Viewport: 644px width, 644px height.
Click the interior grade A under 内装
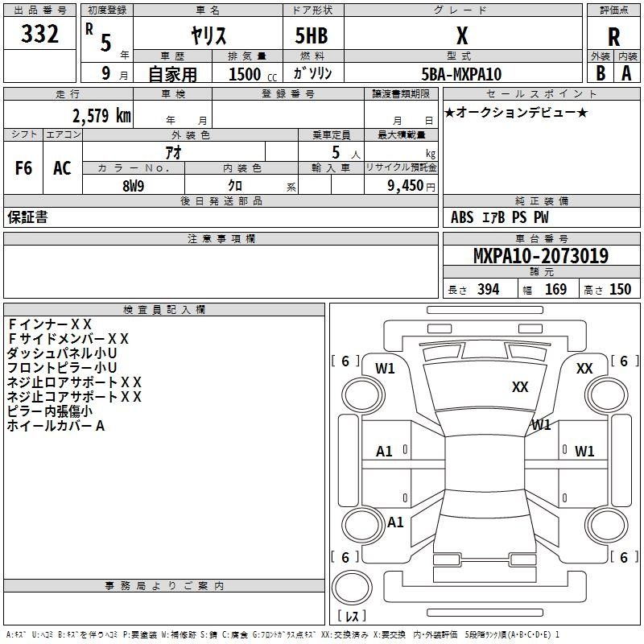tap(626, 73)
